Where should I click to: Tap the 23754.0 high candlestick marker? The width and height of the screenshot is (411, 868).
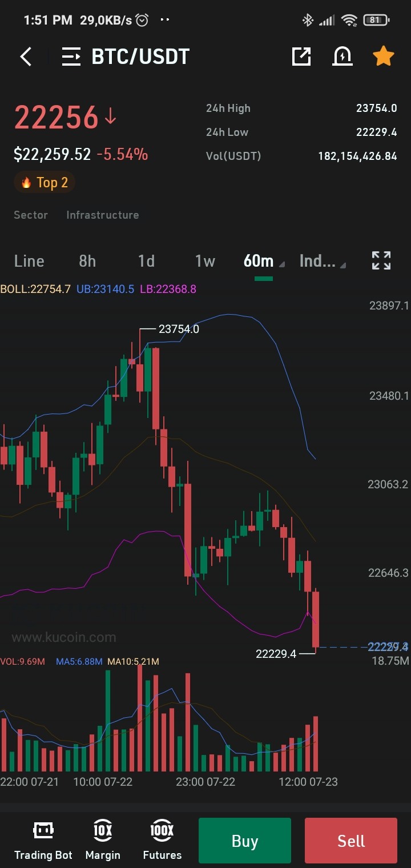[x=179, y=329]
